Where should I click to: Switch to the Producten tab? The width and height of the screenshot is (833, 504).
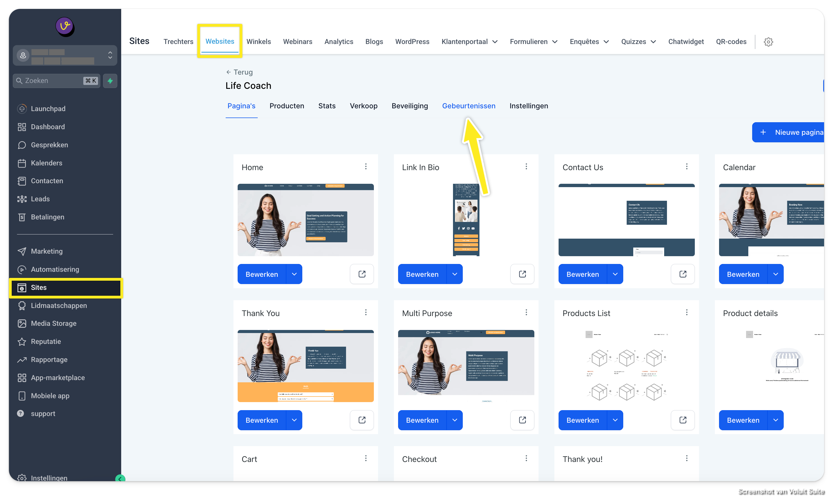[287, 106]
